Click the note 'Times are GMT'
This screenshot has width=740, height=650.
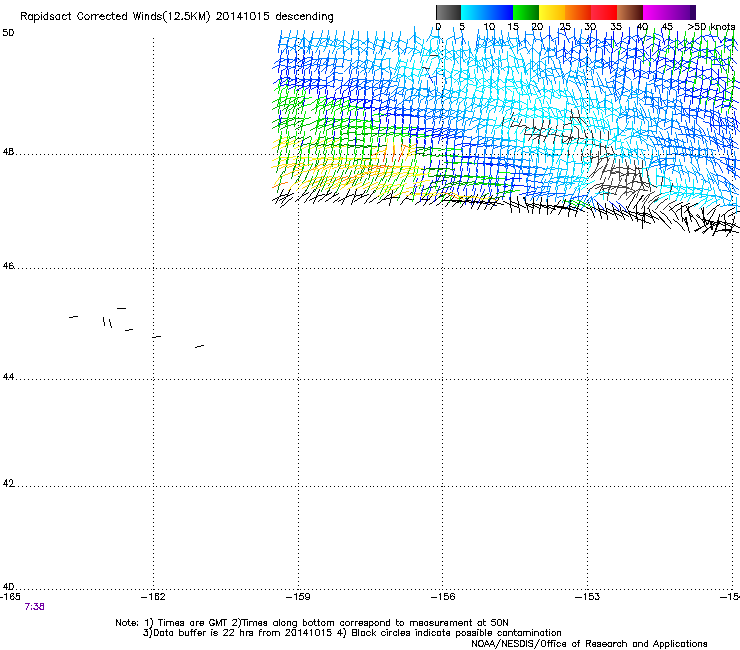(193, 623)
